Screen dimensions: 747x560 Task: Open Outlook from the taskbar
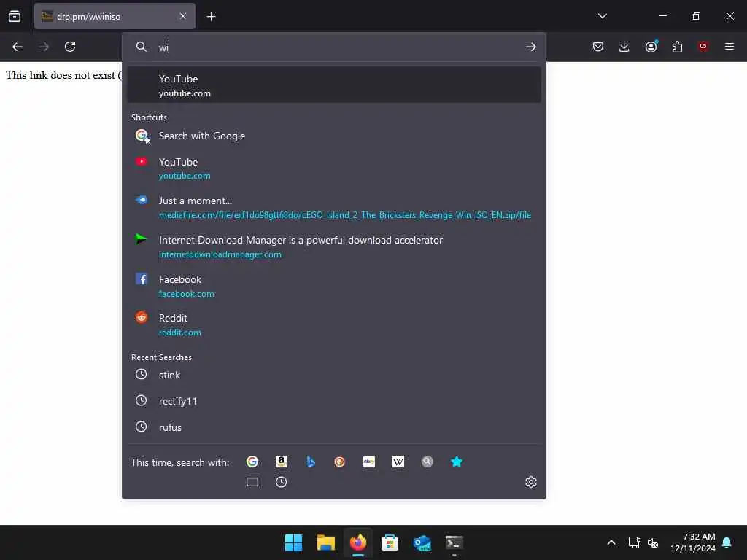[x=422, y=542]
